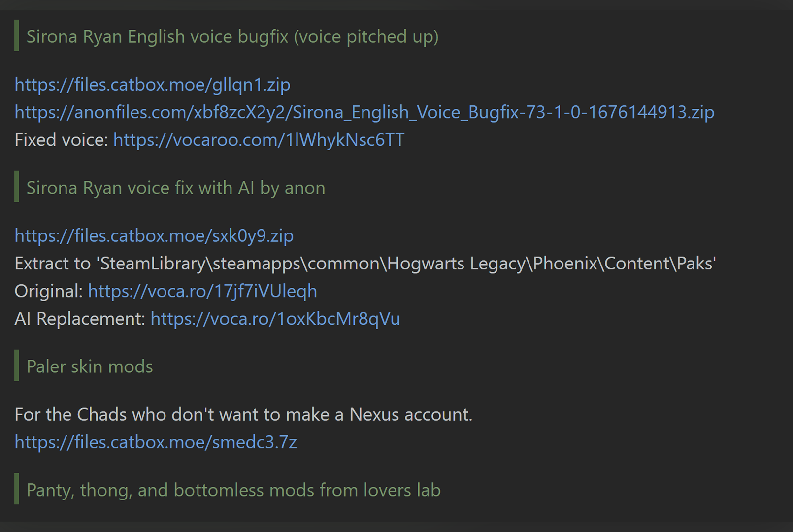Click the green quote bar beside 'fix with AI' heading

17,187
